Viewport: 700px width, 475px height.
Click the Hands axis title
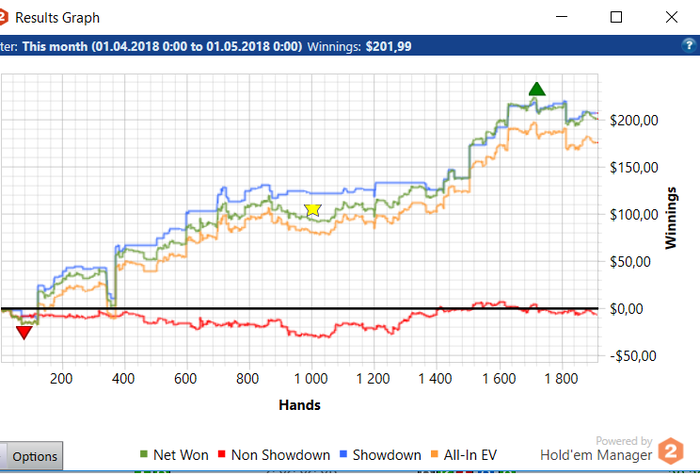click(300, 405)
